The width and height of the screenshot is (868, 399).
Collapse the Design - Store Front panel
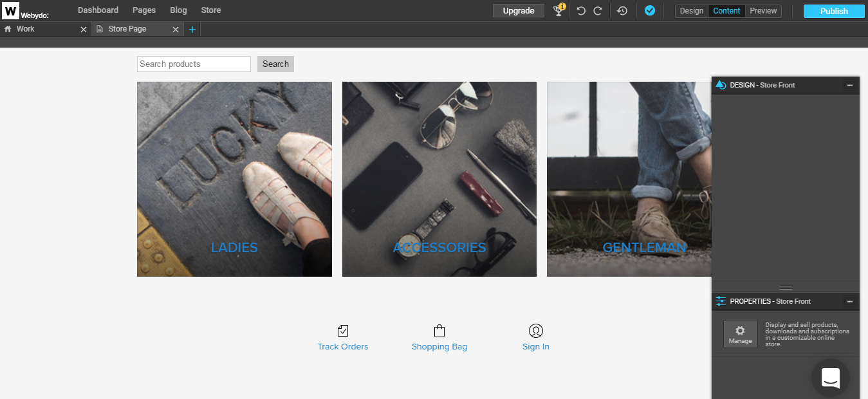click(850, 85)
